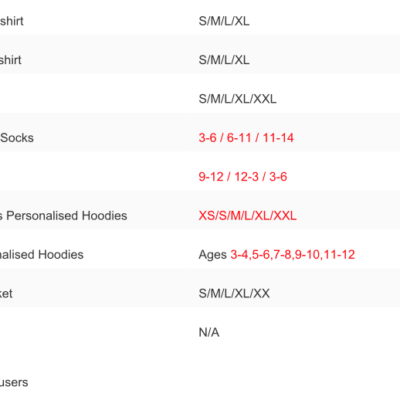Click the S/M/L/XL size text in first row
Screen dimensions: 400x400
(x=224, y=21)
